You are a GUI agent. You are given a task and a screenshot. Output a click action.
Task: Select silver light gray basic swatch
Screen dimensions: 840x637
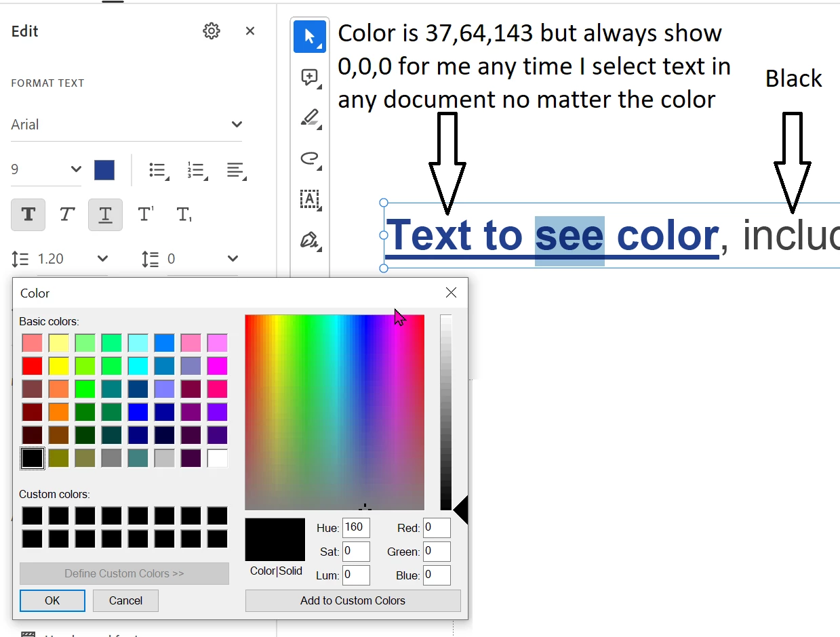[x=164, y=459]
